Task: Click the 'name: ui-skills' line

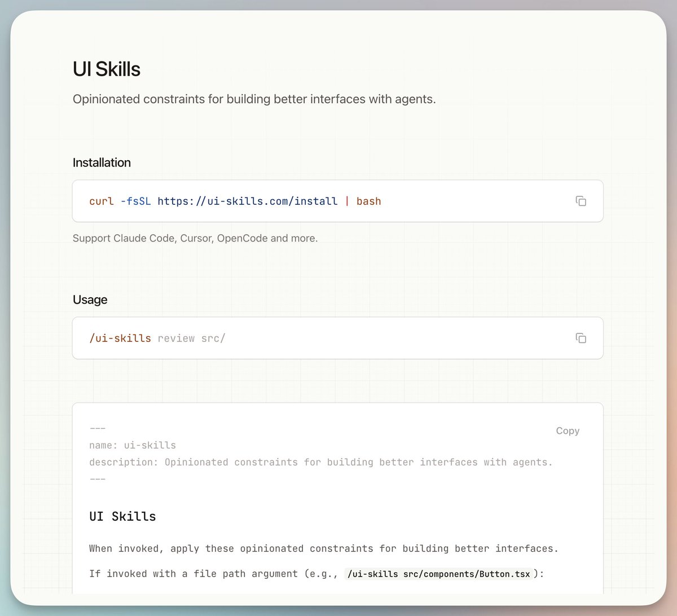Action: pyautogui.click(x=133, y=445)
